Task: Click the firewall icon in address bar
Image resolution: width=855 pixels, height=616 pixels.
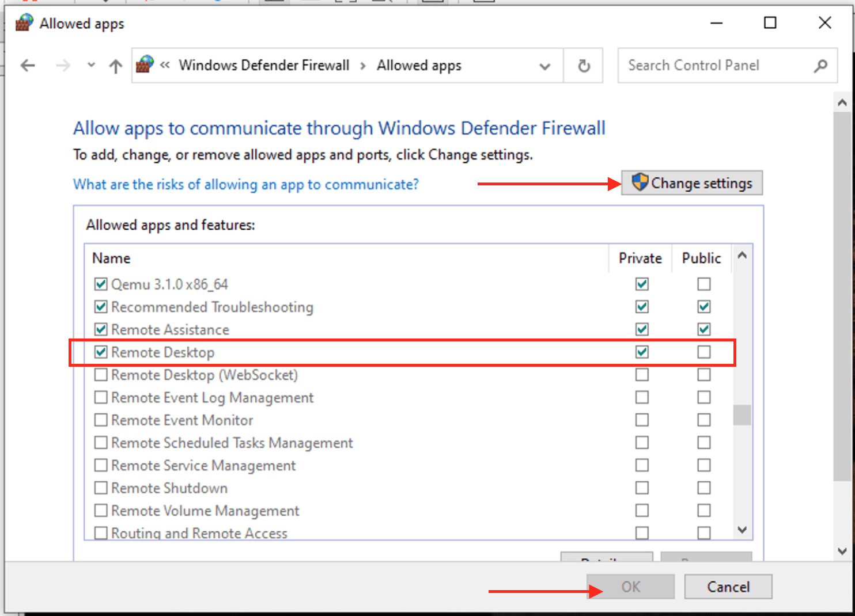Action: (x=145, y=64)
